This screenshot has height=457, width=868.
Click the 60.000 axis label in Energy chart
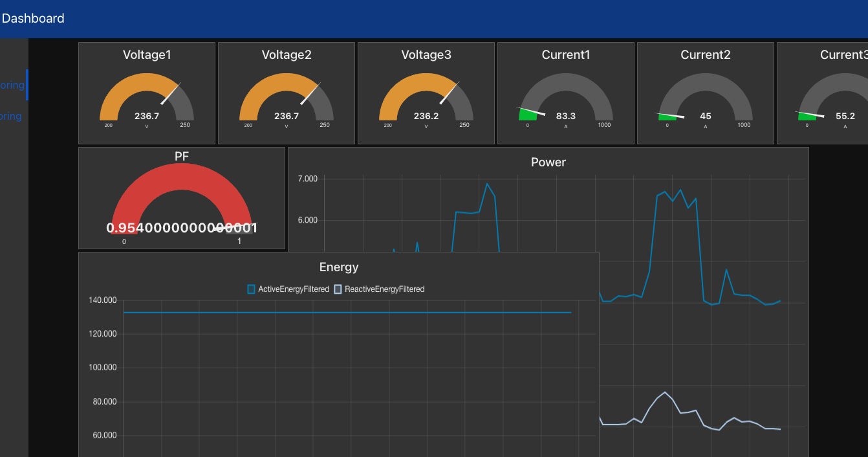point(105,435)
